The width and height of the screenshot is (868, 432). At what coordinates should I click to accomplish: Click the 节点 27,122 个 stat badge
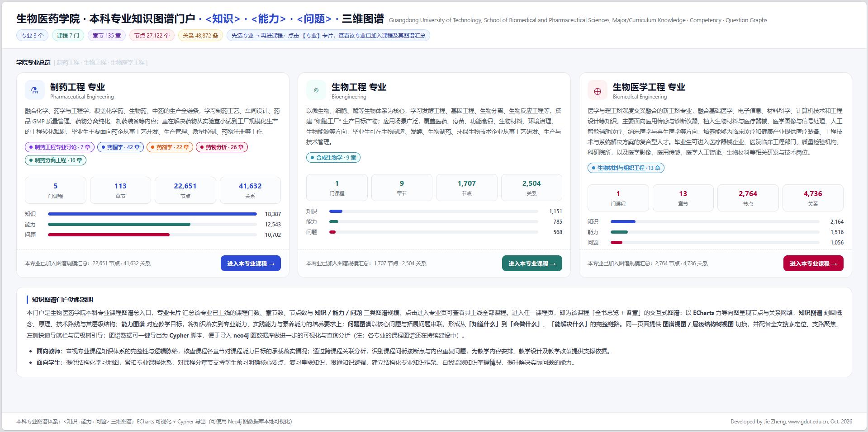point(152,35)
